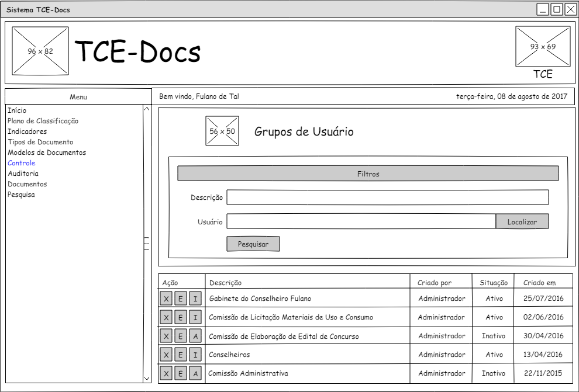Click E button for Comissão de Elaboração de Edital
Screen dimensions: 579x392
181,337
